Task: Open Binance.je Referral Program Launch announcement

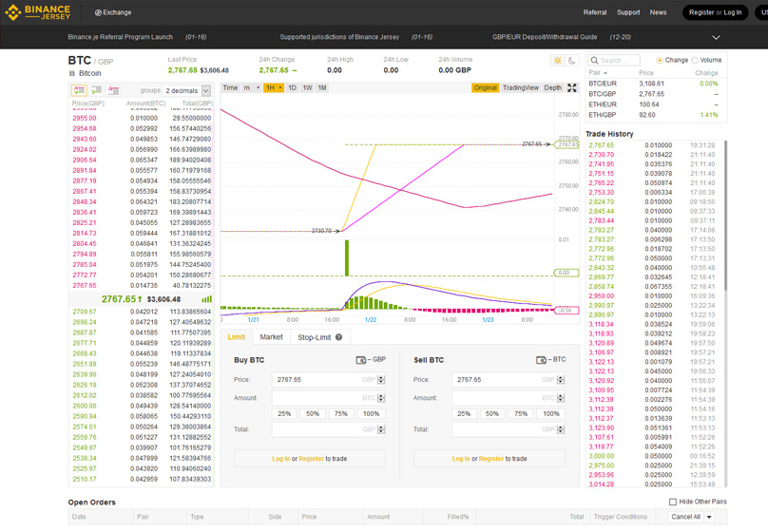Action: 120,37
